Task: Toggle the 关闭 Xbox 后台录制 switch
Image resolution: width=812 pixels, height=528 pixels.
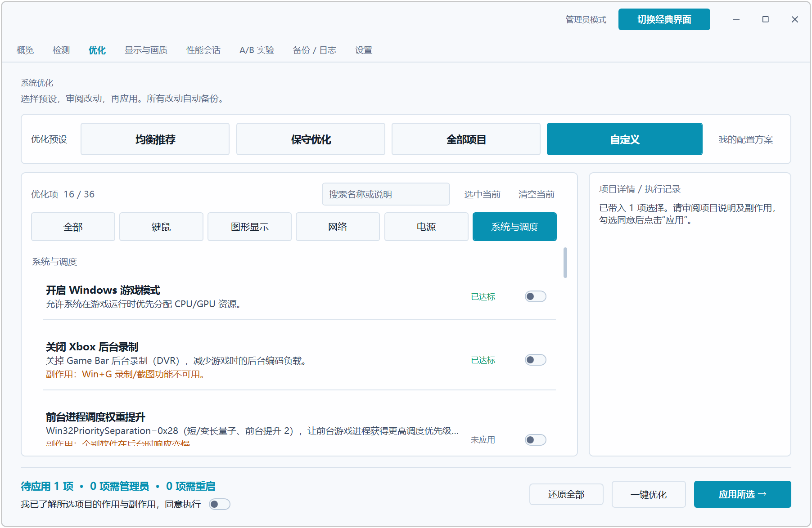Action: click(x=535, y=360)
